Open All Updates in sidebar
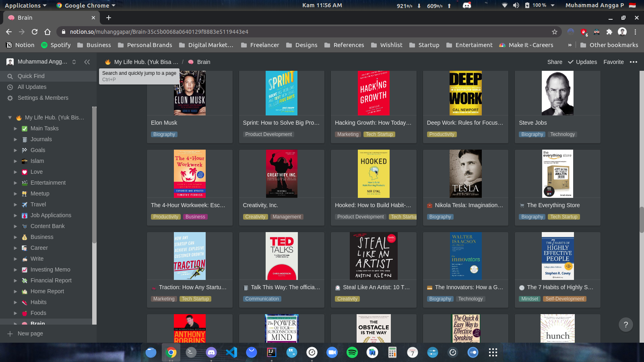644x362 pixels. (x=48, y=87)
